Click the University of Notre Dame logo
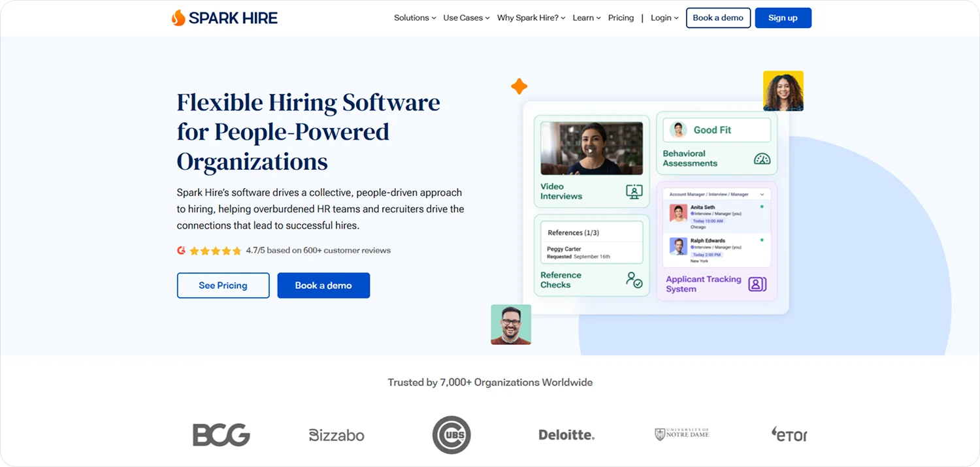This screenshot has width=980, height=467. click(x=681, y=434)
